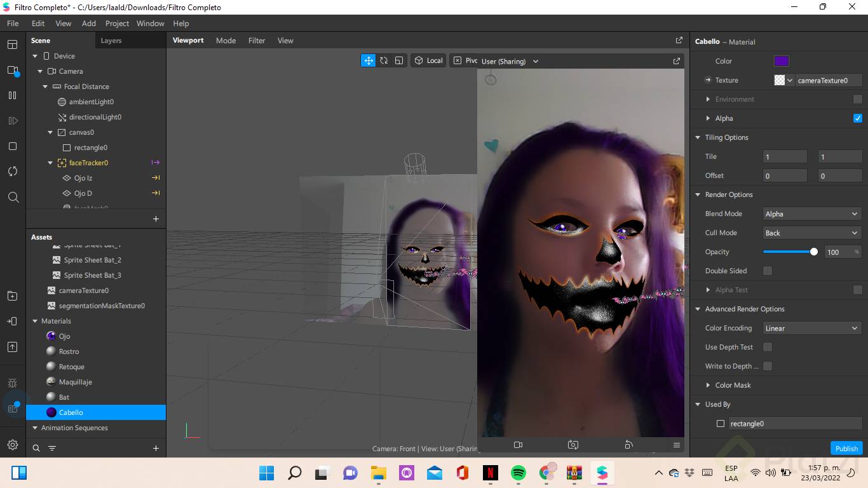Select the scale manipulator tool in viewport
This screenshot has width=868, height=488.
(399, 60)
